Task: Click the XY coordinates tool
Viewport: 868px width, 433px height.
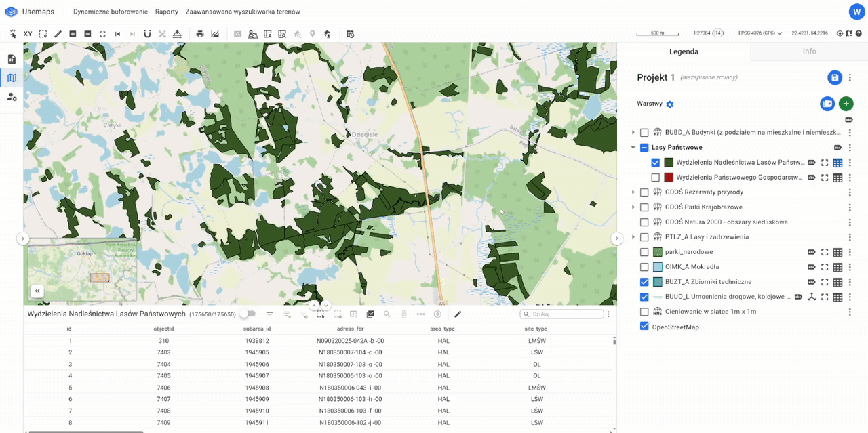Action: coord(28,34)
